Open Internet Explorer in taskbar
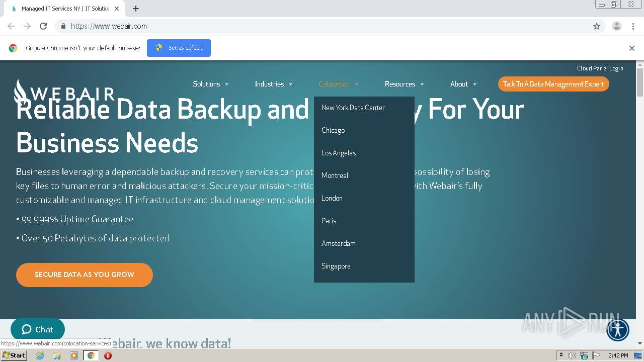This screenshot has height=362, width=644. (40, 355)
